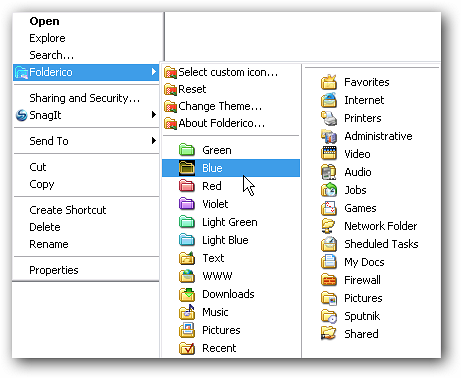Click the Pictures label below Music
Image resolution: width=461 pixels, height=378 pixels.
pos(221,330)
